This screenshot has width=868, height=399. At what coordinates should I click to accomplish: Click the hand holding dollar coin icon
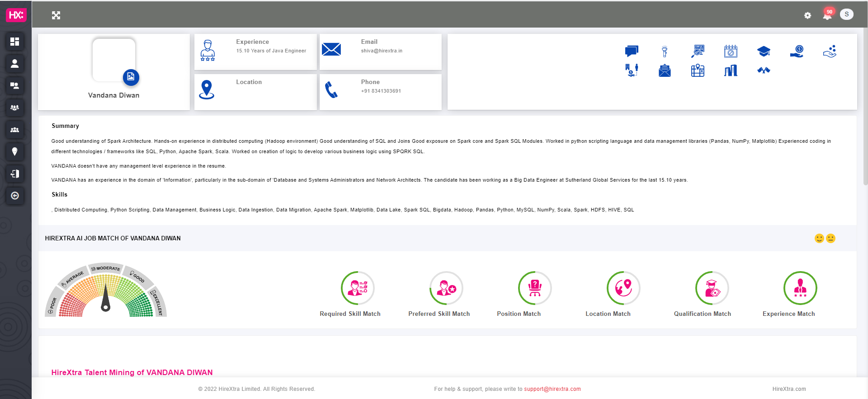797,51
